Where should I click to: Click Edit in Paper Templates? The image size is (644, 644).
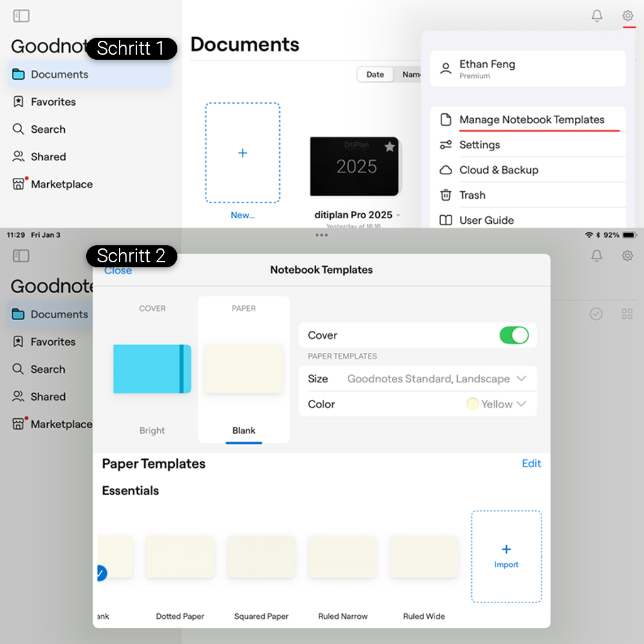coord(531,464)
